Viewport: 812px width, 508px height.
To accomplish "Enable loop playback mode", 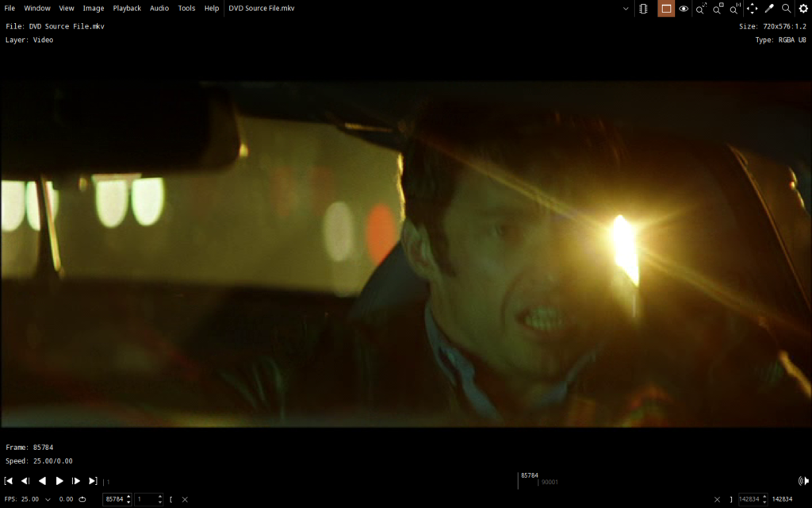I will coord(82,499).
